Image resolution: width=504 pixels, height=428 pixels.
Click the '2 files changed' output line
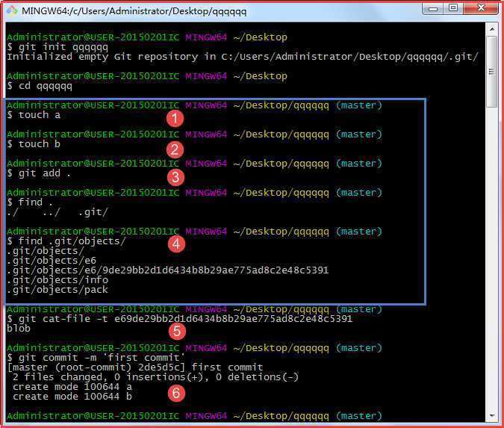click(x=155, y=377)
